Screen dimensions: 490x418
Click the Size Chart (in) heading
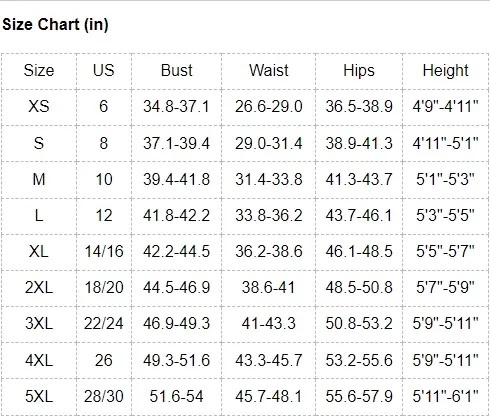pos(55,25)
